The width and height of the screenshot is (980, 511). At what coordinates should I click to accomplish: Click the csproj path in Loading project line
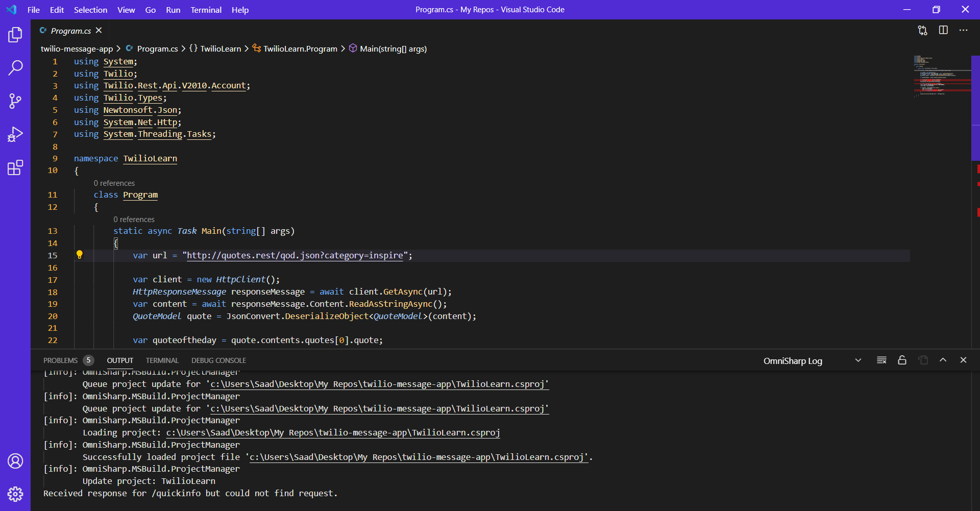click(x=333, y=433)
